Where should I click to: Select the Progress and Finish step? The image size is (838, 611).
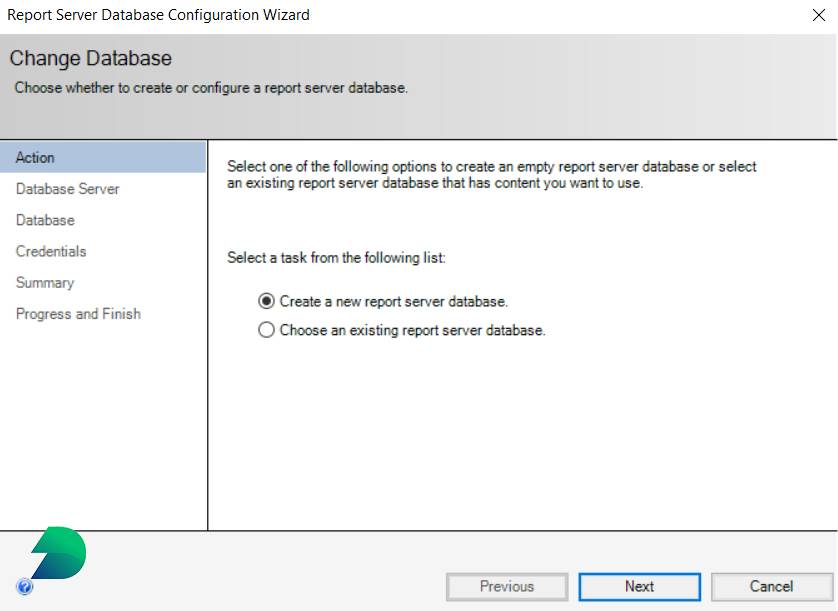pyautogui.click(x=78, y=314)
